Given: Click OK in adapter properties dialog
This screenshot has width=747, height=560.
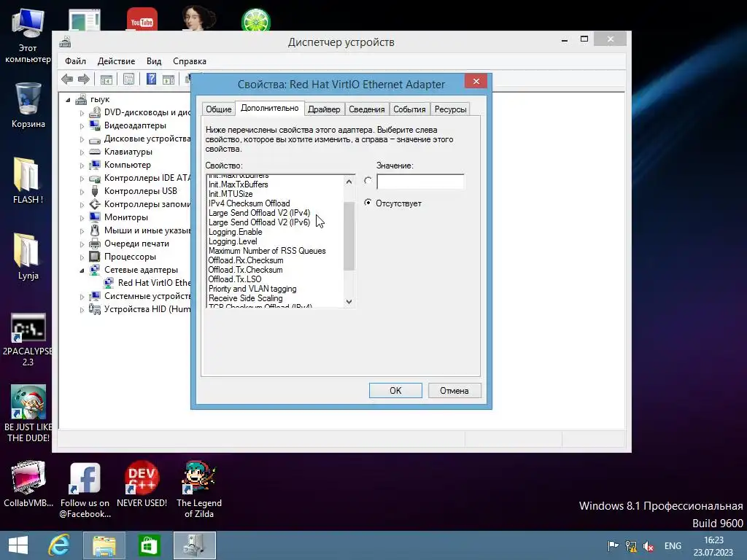Looking at the screenshot, I should pos(395,391).
